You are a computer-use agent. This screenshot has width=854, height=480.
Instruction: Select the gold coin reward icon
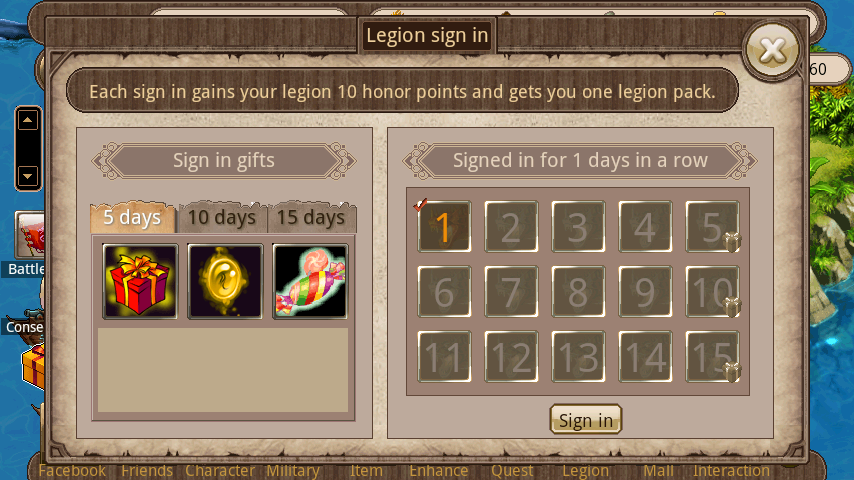click(x=225, y=281)
